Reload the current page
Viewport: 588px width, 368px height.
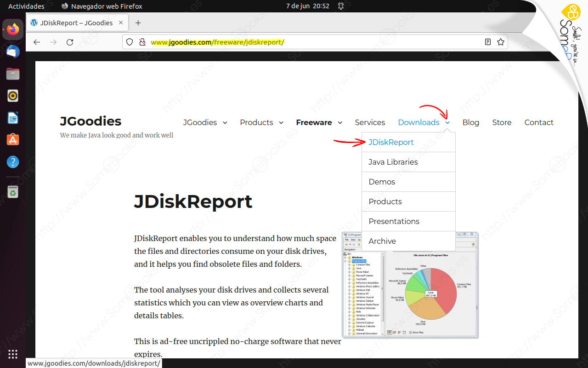coord(69,42)
